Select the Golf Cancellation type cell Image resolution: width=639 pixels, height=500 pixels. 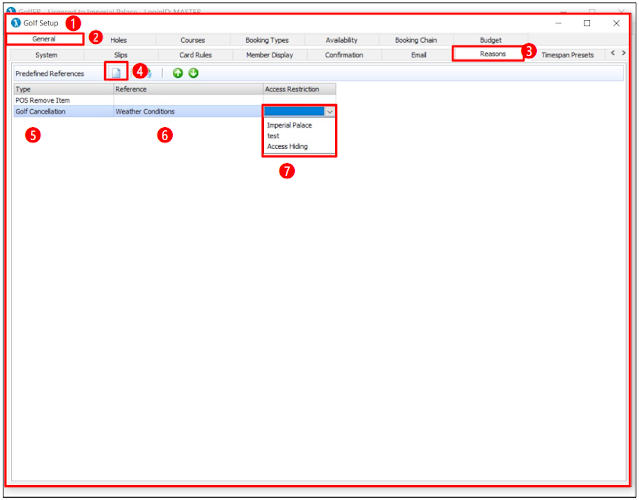click(x=64, y=111)
